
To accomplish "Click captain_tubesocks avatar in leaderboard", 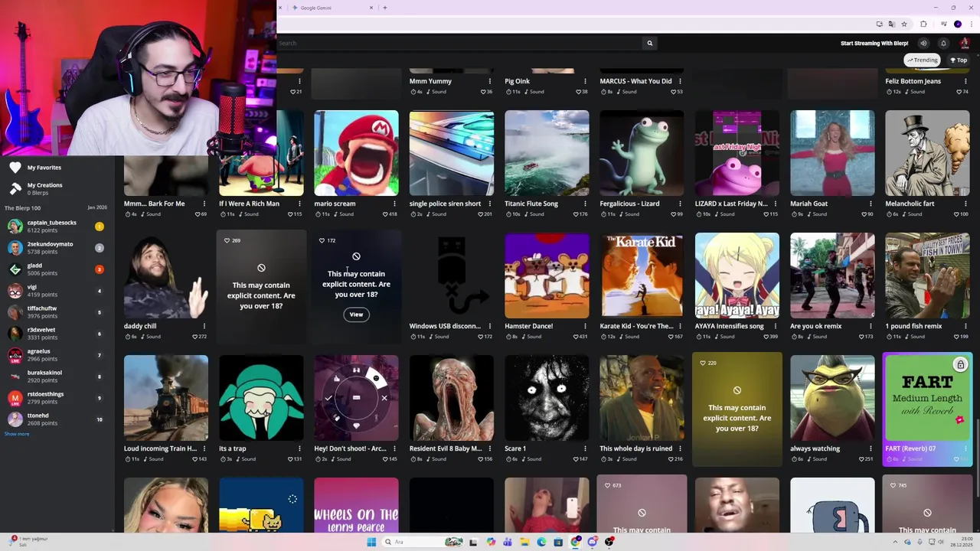I will pos(15,226).
